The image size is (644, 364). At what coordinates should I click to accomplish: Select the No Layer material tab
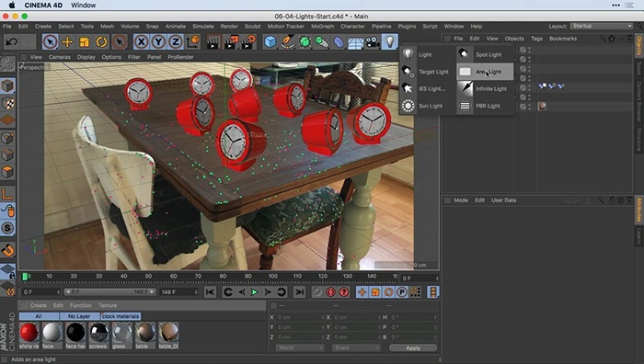tap(79, 316)
